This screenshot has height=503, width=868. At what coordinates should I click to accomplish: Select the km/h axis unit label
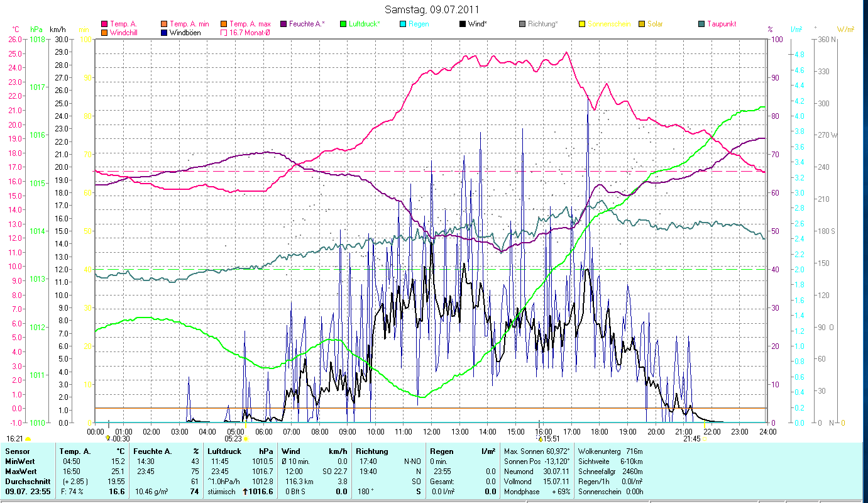point(58,30)
